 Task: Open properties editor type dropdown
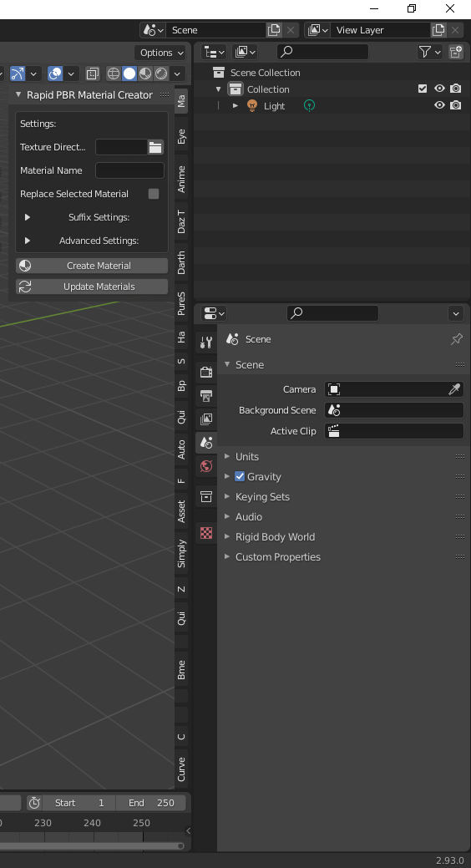pos(214,312)
